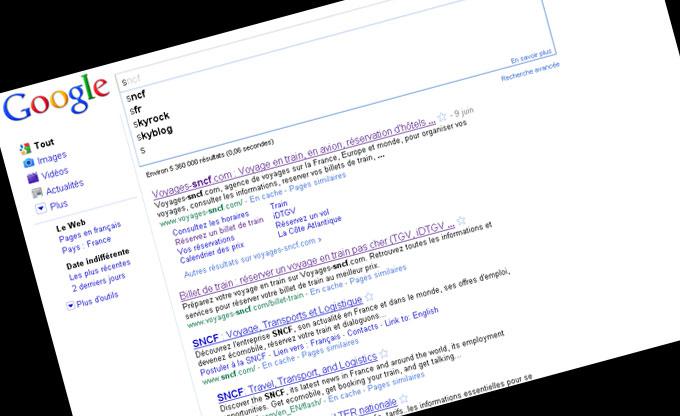Switch to Tout results
Screen dimensions: 680x416
tap(44, 144)
